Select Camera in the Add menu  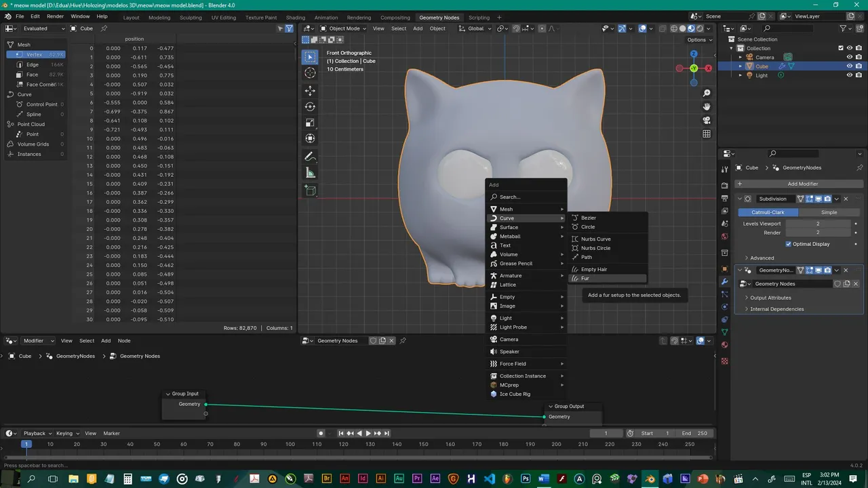point(527,339)
